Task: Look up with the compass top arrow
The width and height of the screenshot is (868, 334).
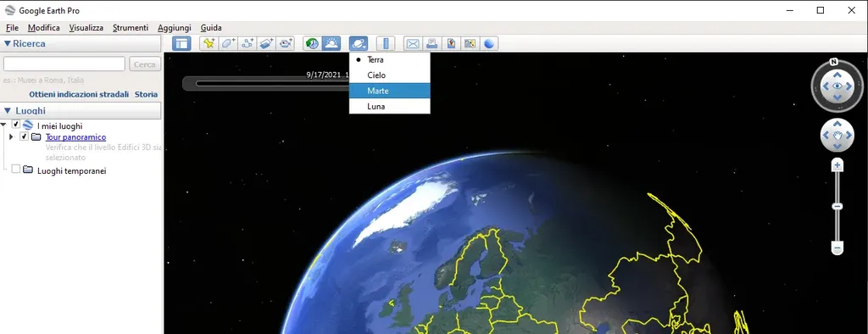Action: point(837,75)
